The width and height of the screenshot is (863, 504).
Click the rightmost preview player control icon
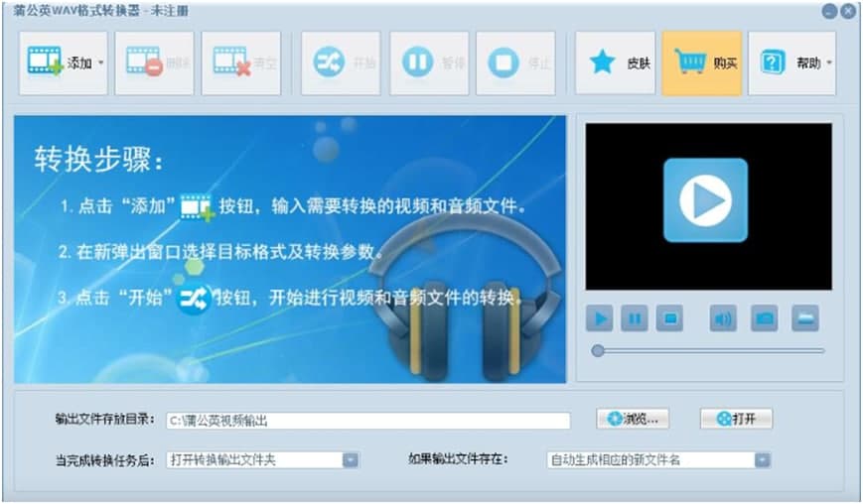[805, 318]
